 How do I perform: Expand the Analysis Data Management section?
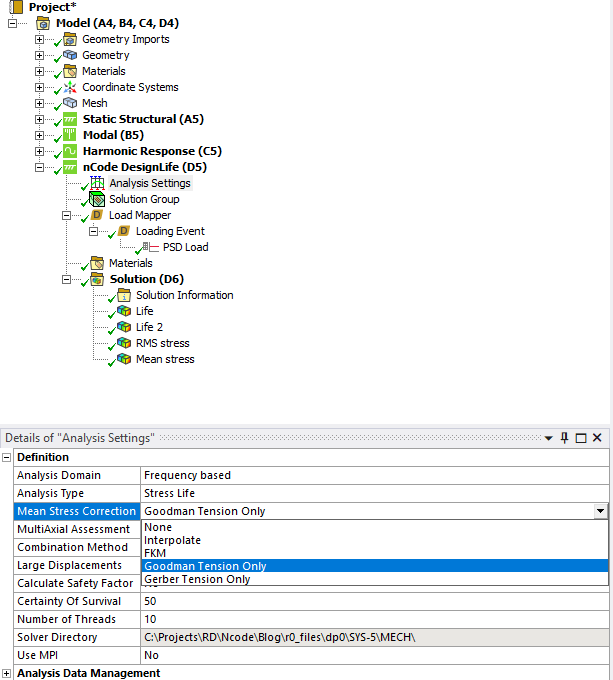pyautogui.click(x=8, y=673)
